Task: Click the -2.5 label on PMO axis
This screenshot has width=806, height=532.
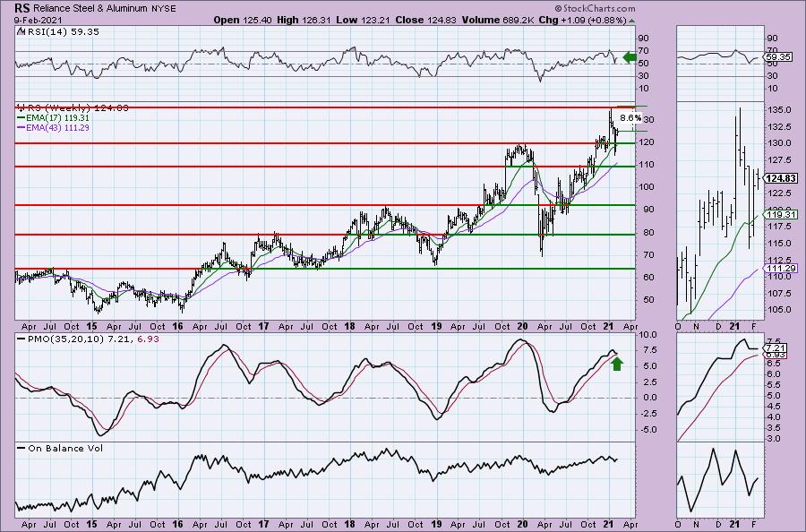Action: tap(647, 414)
